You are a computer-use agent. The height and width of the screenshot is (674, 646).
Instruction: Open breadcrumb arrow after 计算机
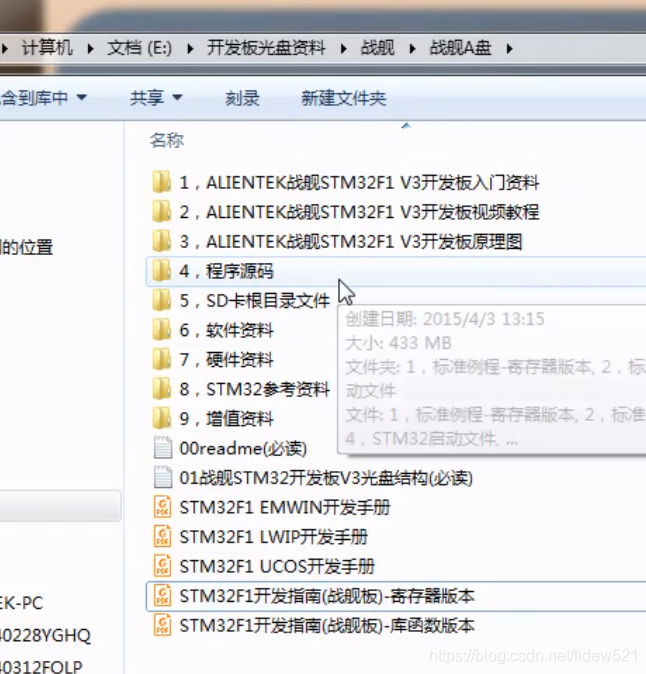click(x=90, y=49)
